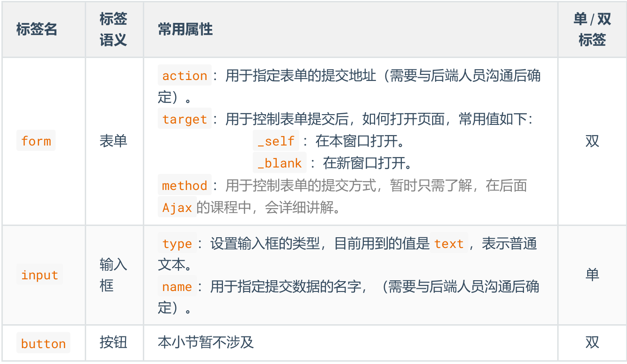Select the _self value code label
This screenshot has height=364, width=627.
pyautogui.click(x=276, y=141)
